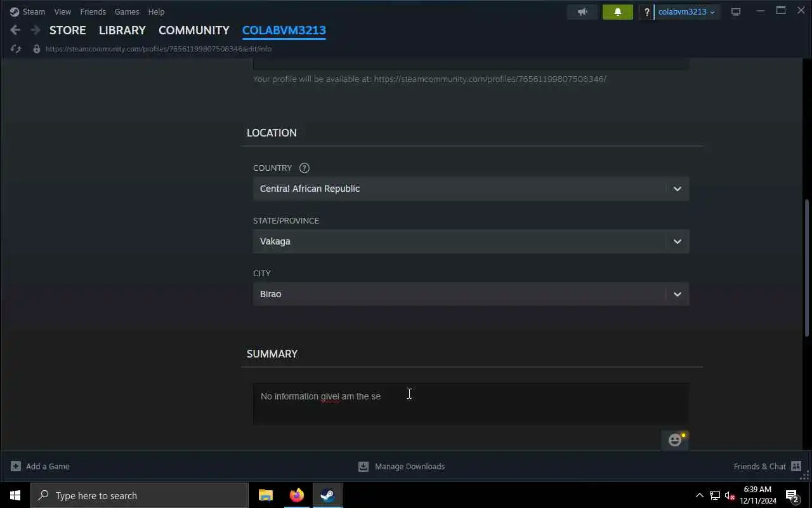Open the emoticon picker button
This screenshot has width=812, height=508.
point(675,439)
